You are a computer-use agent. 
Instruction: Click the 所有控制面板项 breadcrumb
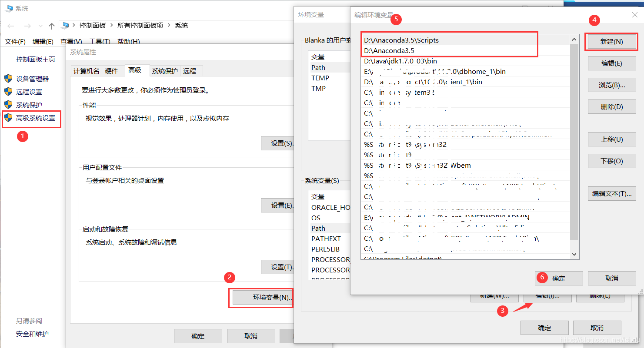(140, 26)
